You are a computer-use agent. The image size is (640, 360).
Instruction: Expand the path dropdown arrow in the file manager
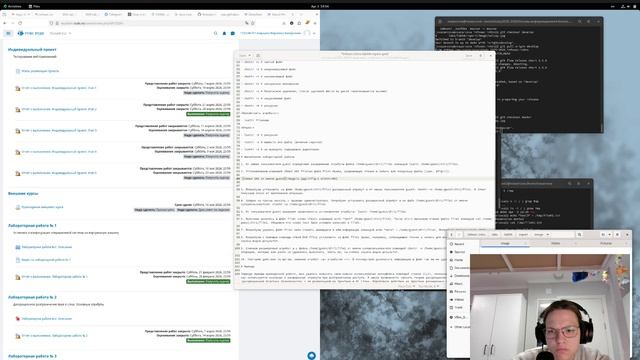tap(548, 235)
